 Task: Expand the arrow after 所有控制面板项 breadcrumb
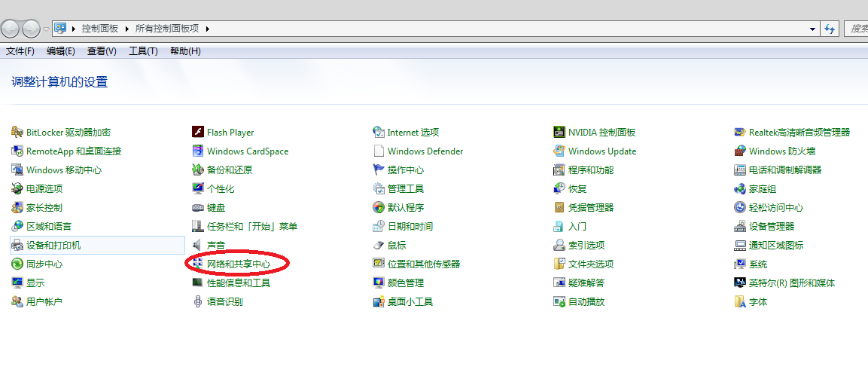click(x=208, y=29)
